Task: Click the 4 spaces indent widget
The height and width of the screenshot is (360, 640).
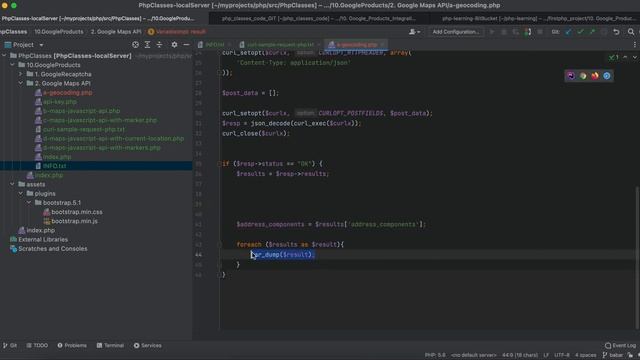Action: click(x=586, y=355)
